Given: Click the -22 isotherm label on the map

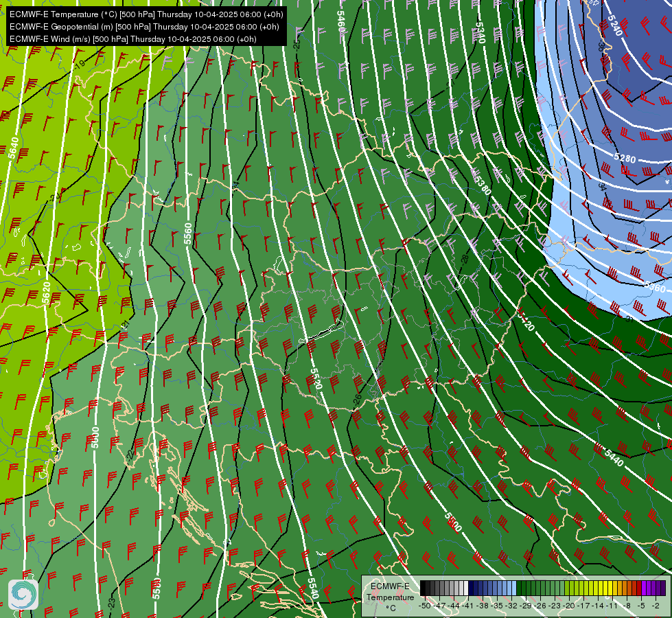Looking at the screenshot, I should (131, 455).
